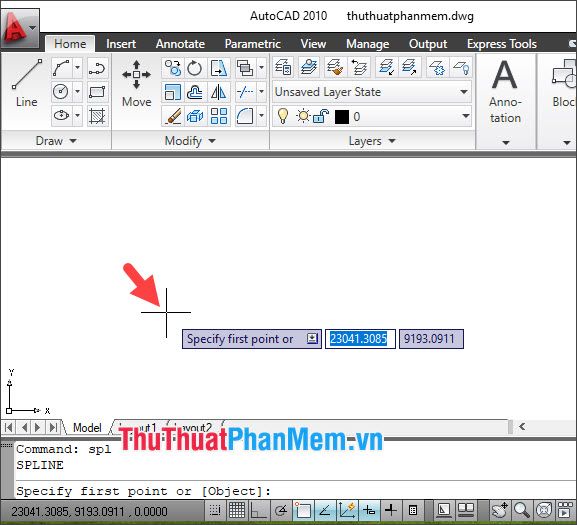577x525 pixels.
Task: Toggle Dynamic Input in status bar
Action: pyautogui.click(x=369, y=510)
